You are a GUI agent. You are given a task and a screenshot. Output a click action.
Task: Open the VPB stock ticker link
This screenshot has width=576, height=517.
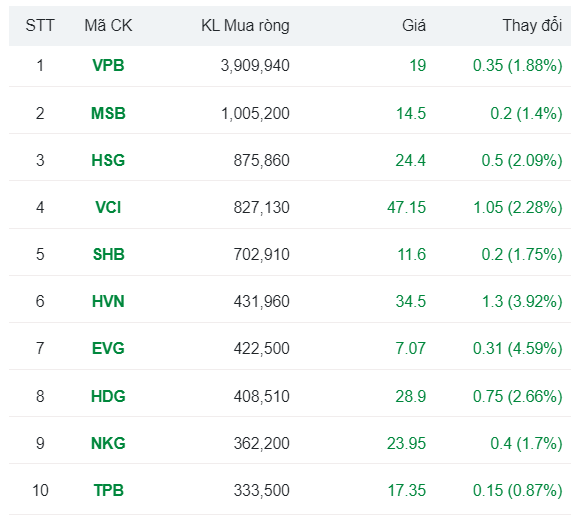click(x=108, y=66)
